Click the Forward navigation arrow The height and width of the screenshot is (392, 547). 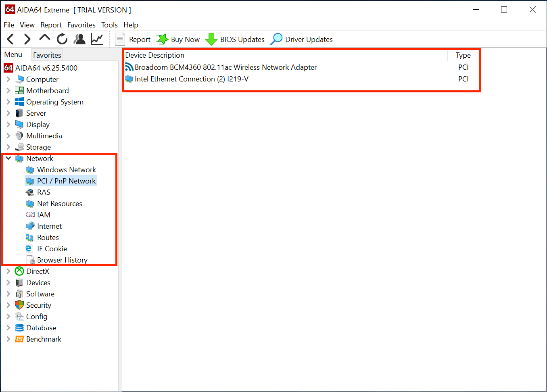pyautogui.click(x=27, y=39)
